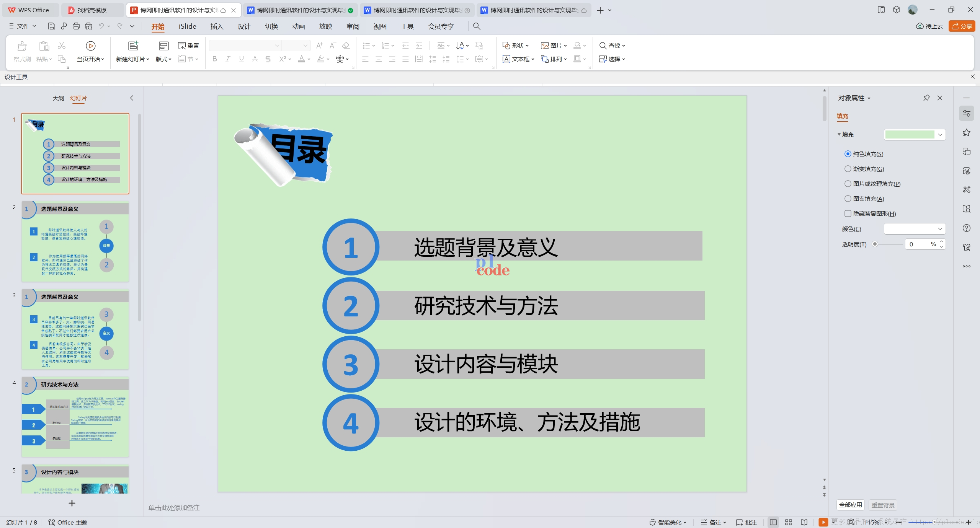Start slideshow with 当页开始 play icon
The width and height of the screenshot is (980, 528).
[x=91, y=46]
